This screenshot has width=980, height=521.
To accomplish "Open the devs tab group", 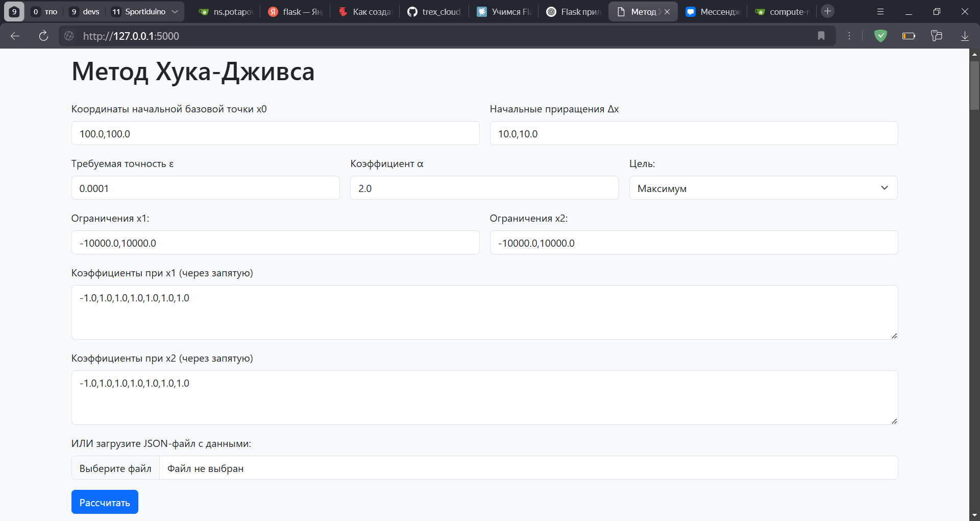I will (x=85, y=11).
